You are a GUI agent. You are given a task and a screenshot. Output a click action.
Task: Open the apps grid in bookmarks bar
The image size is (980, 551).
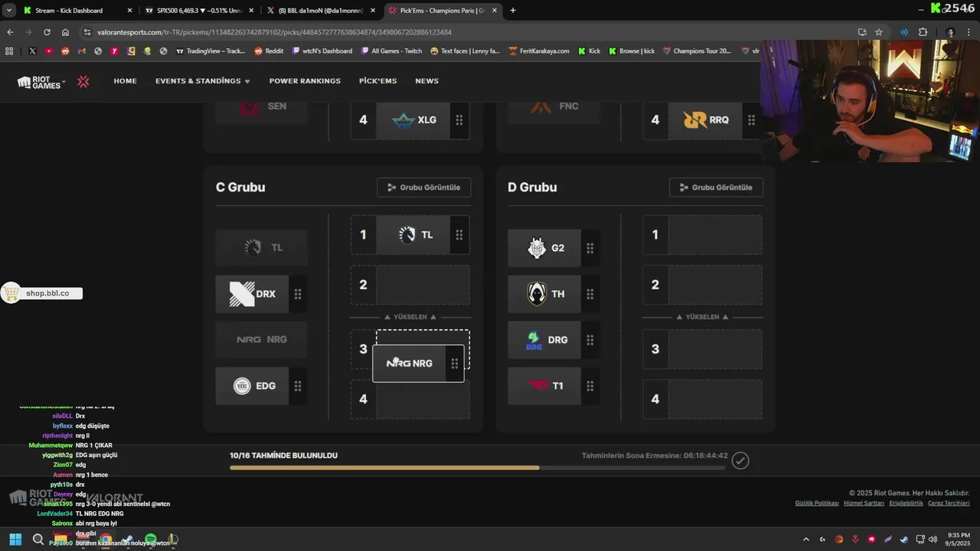click(x=9, y=51)
